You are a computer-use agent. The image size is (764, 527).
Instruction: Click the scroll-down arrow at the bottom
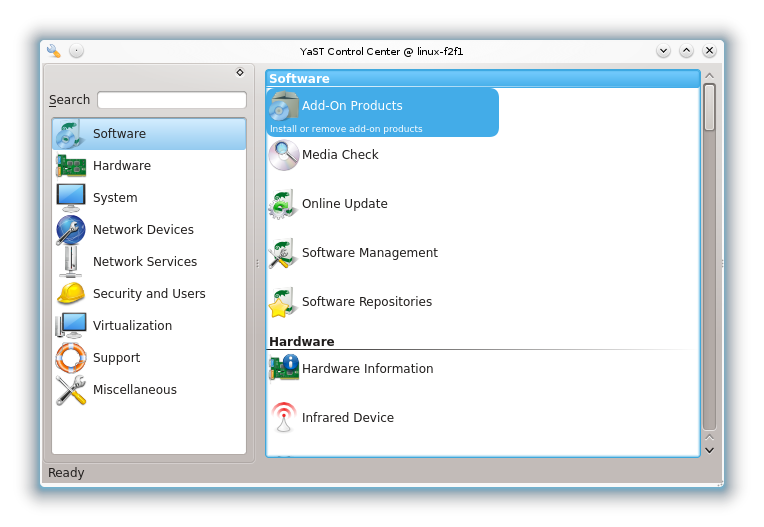pyautogui.click(x=709, y=451)
